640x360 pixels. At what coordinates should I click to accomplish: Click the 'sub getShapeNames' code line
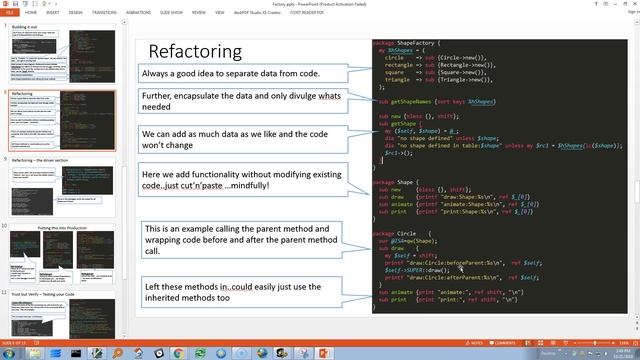click(437, 102)
